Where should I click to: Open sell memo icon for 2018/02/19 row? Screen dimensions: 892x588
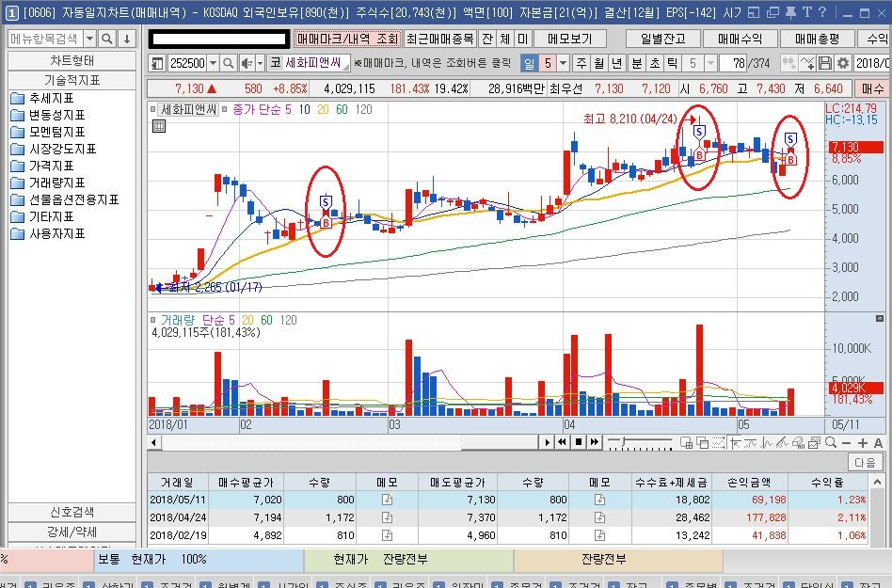(x=599, y=534)
